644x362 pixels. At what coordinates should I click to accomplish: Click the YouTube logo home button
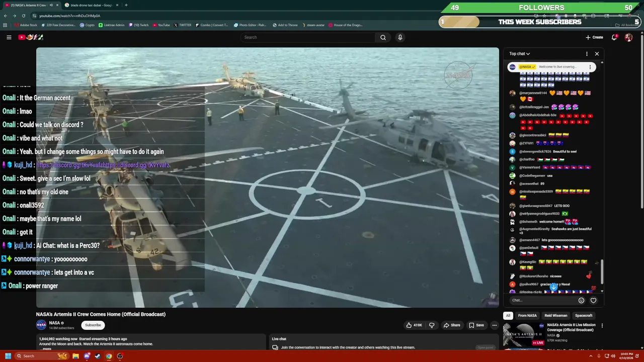pyautogui.click(x=31, y=37)
